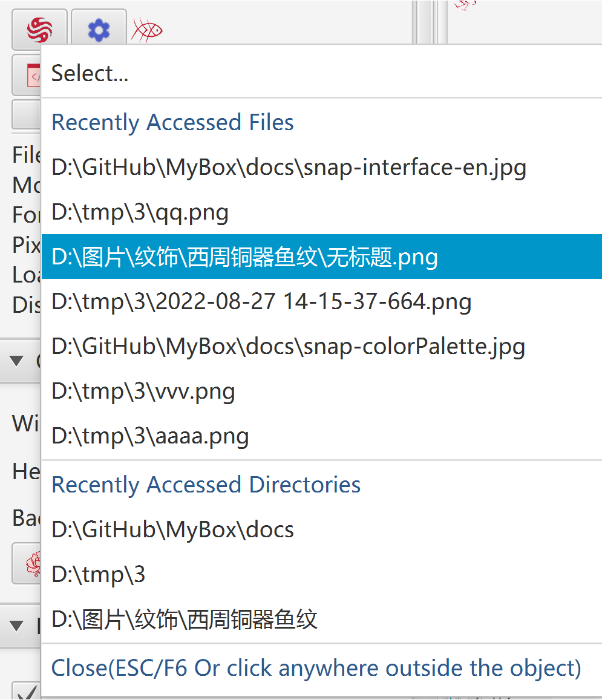Toggle the checkbox at bottom left

tap(26, 691)
